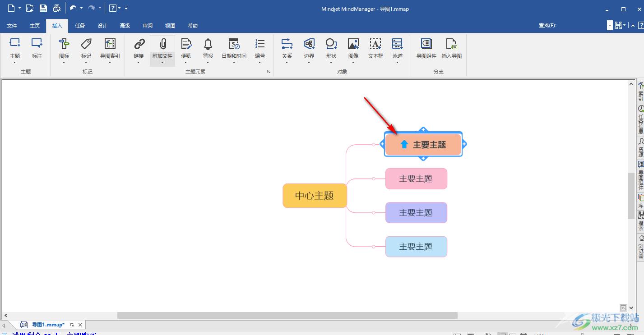
Task: Open the 资源 side panel tab
Action: click(641, 148)
